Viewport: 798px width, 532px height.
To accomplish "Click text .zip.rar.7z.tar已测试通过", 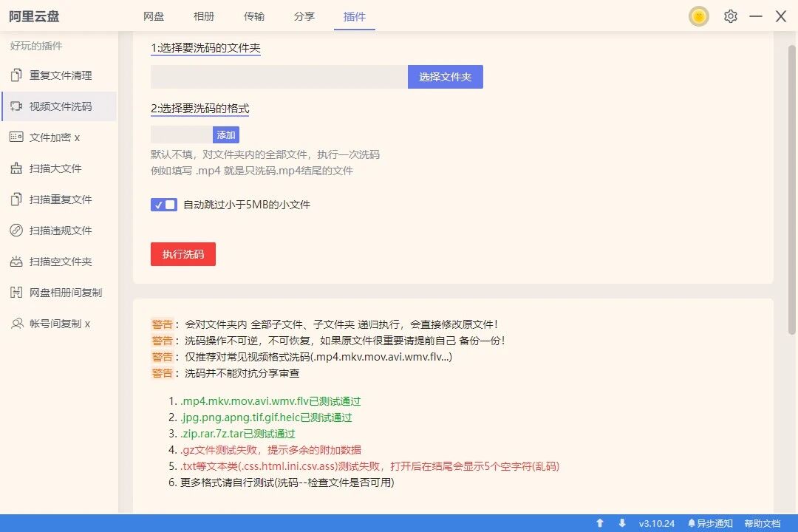I will pyautogui.click(x=238, y=434).
